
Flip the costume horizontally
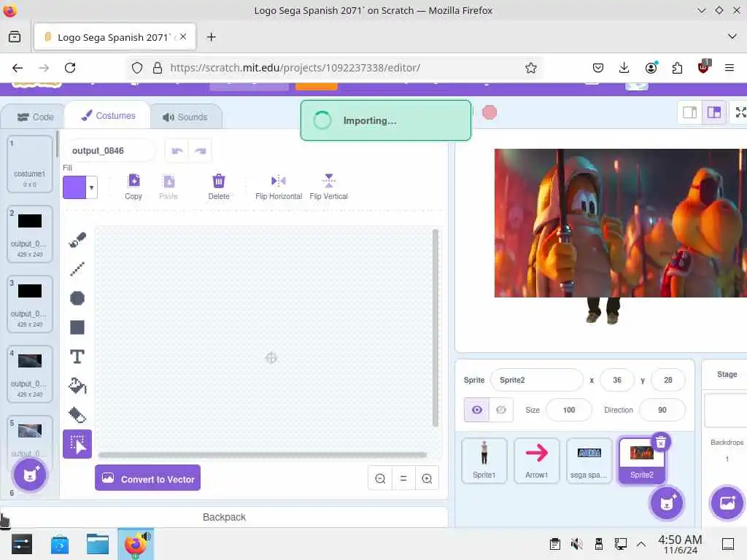click(x=279, y=187)
